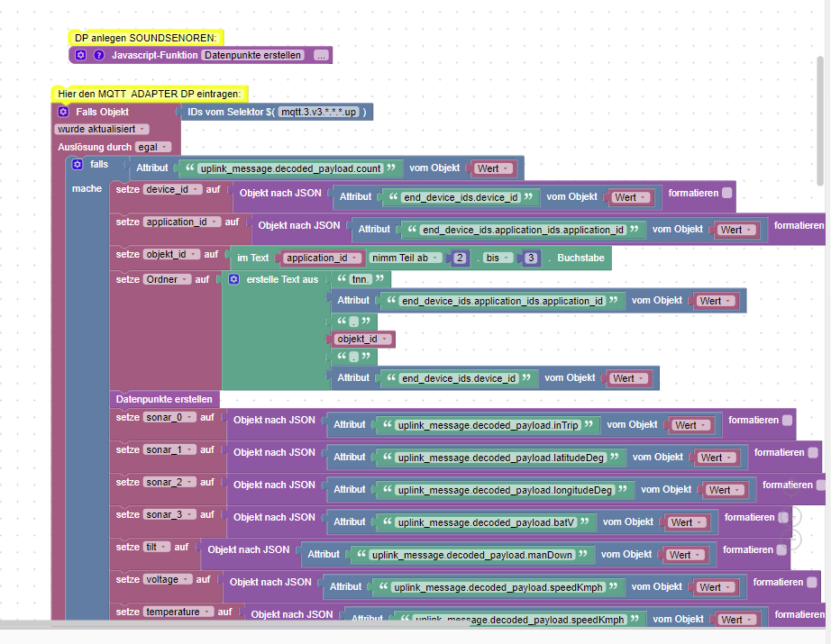Viewport: 831px width, 644px height.
Task: Toggle formatieren checkbox in tilt row
Action: coord(781,549)
